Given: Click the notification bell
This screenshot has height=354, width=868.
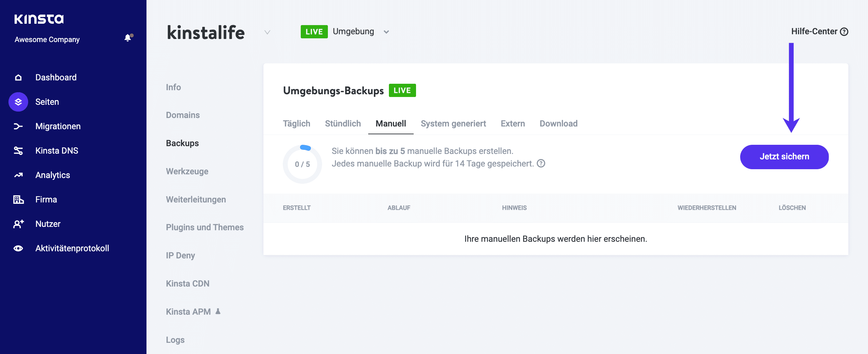Looking at the screenshot, I should [128, 38].
